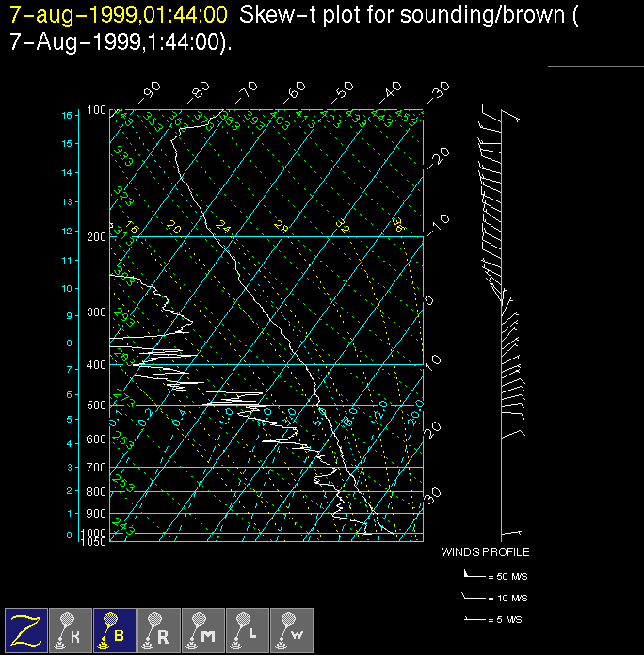Select the K sounding balloon icon
The image size is (644, 655).
pyautogui.click(x=70, y=630)
